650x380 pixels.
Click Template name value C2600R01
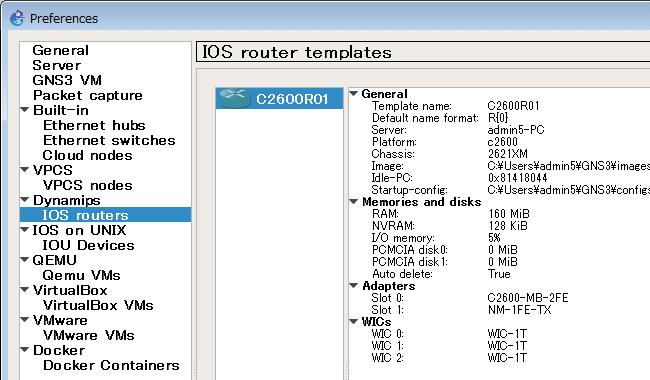[514, 106]
